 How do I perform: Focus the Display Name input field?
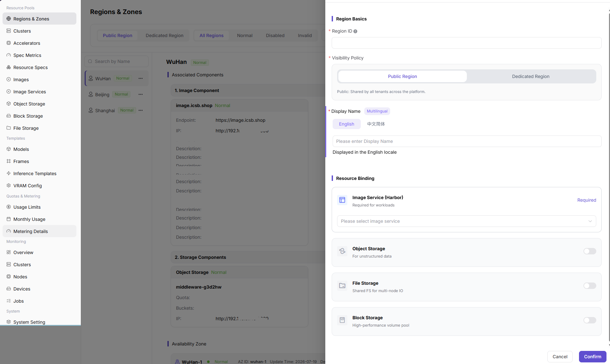pyautogui.click(x=467, y=141)
